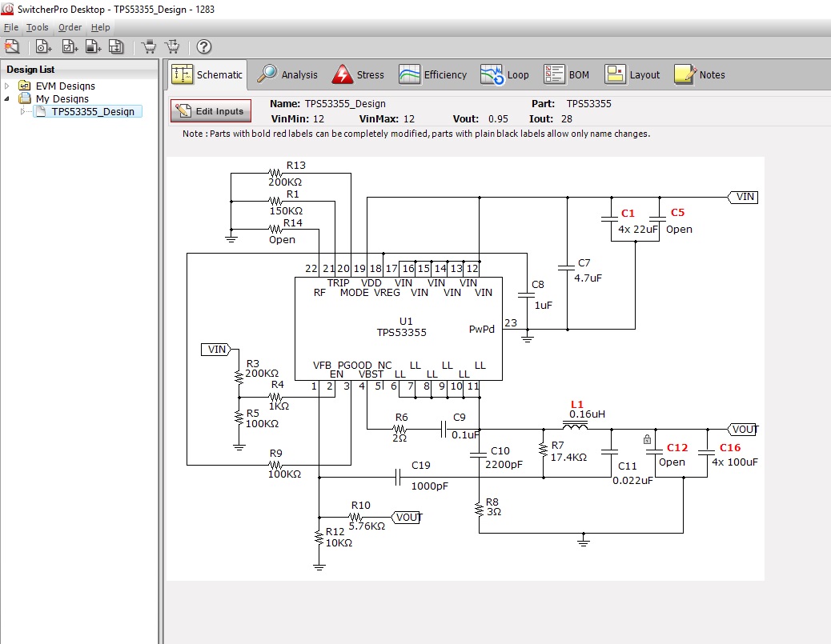This screenshot has width=831, height=644.
Task: Click the C8 capacitor label
Action: point(538,284)
